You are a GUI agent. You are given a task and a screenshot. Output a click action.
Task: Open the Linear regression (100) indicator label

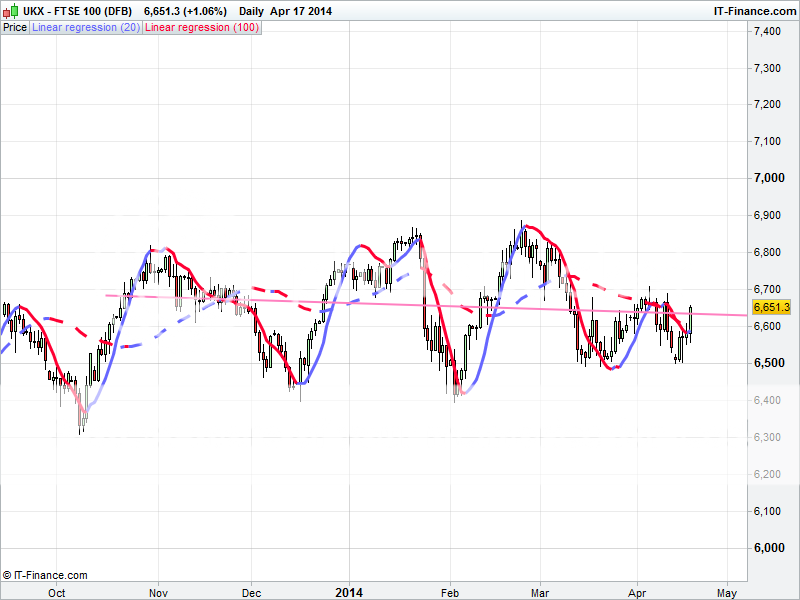click(x=202, y=28)
